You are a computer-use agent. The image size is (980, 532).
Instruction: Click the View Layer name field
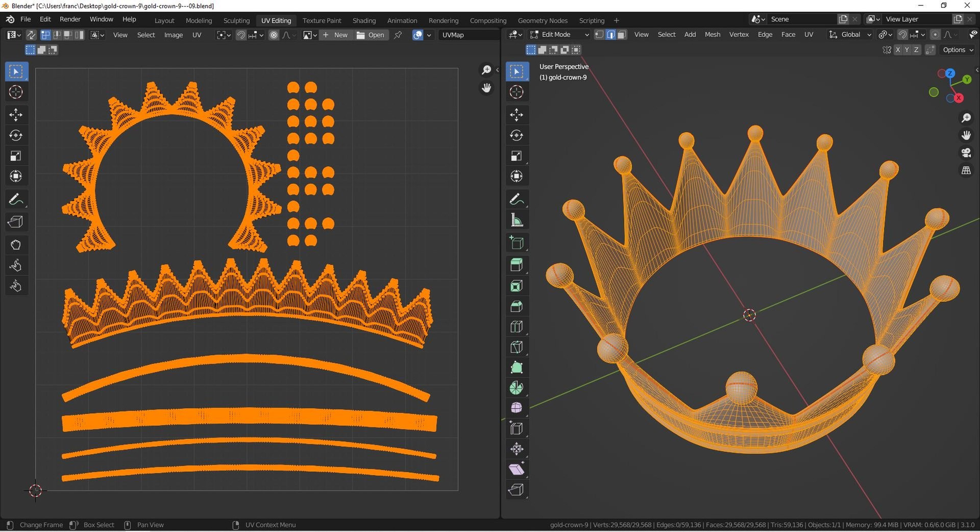(917, 19)
